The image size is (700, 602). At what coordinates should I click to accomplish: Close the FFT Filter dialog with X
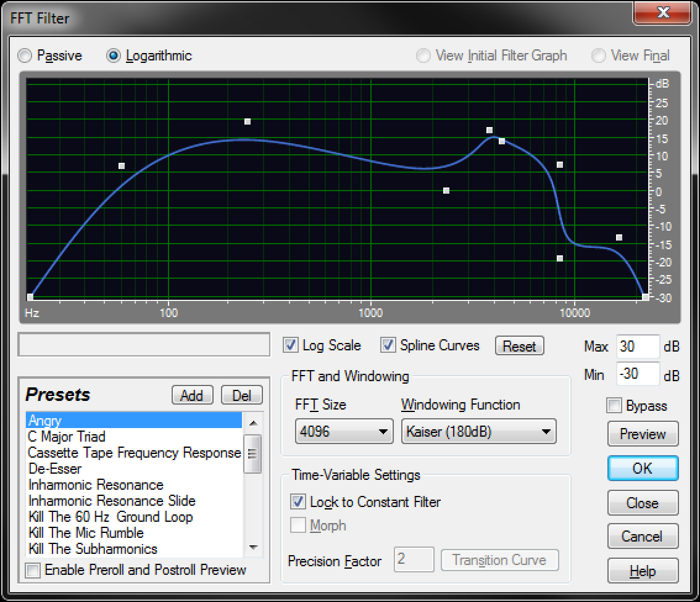click(662, 12)
